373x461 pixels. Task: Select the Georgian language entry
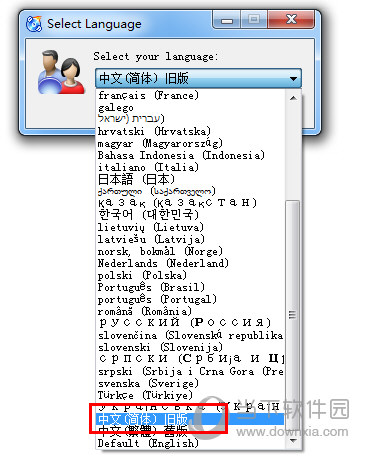[191, 191]
